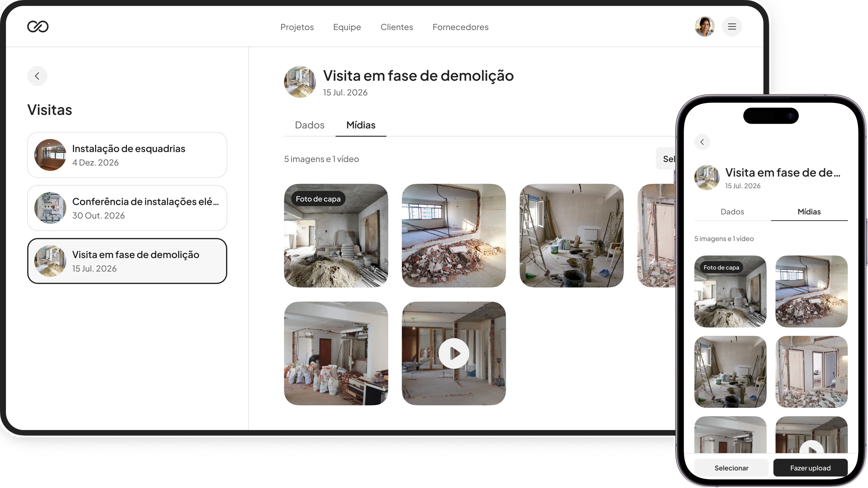Click the infinity logo in the tablet header

pos(38,27)
